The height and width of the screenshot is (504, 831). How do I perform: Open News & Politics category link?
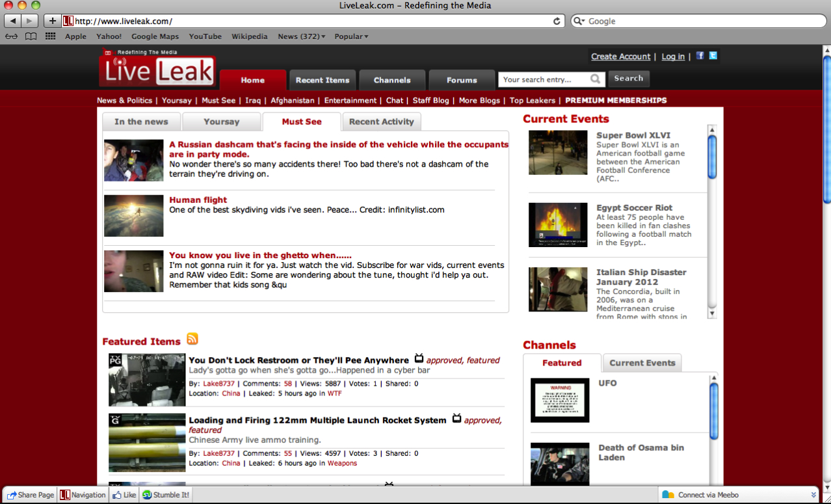(124, 100)
